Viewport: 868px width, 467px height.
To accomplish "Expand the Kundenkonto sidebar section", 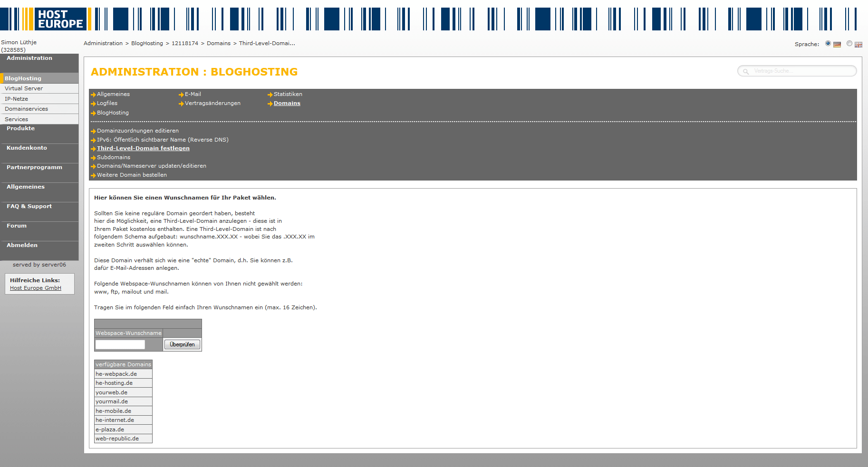I will point(27,148).
